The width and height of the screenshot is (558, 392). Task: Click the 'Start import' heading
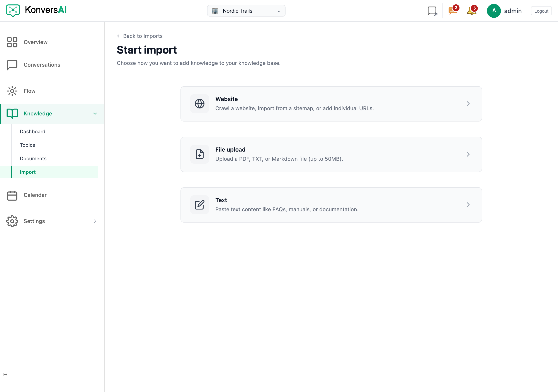point(146,50)
